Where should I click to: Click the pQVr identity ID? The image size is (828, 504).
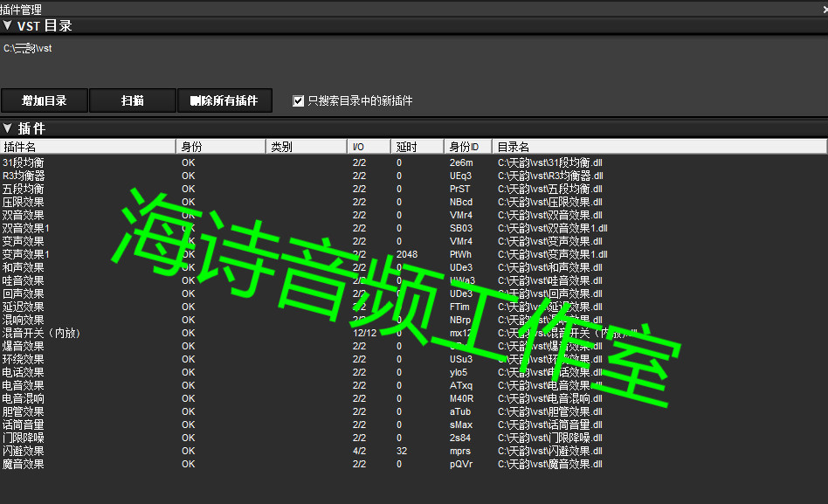[461, 464]
